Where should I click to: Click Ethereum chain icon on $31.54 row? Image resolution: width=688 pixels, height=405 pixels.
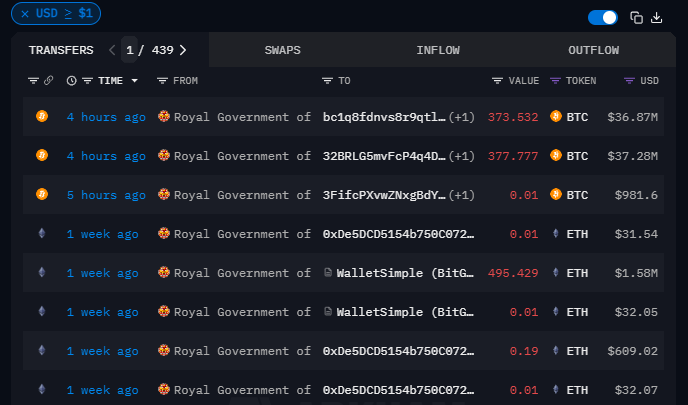[42, 233]
